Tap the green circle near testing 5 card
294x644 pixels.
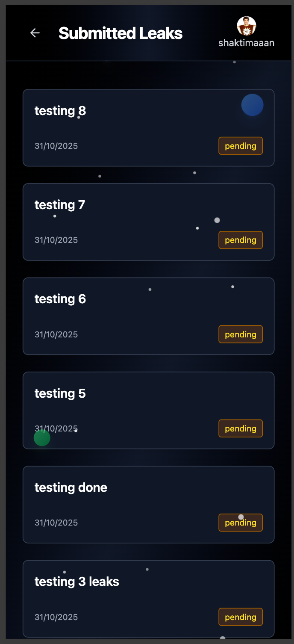pyautogui.click(x=41, y=437)
